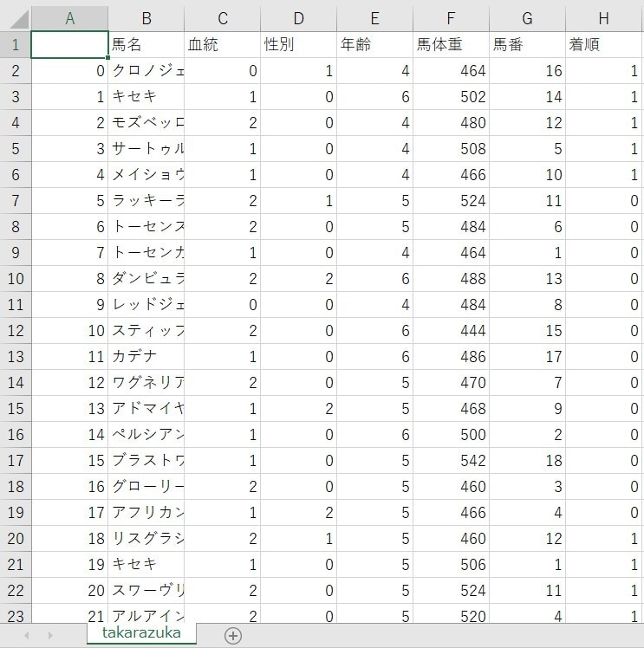Select the cell starting ワグネリア
Screen dimensions: 644x648
[146, 382]
